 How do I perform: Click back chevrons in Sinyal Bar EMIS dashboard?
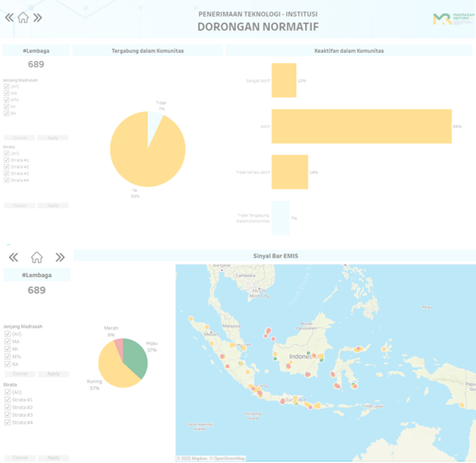tap(14, 257)
